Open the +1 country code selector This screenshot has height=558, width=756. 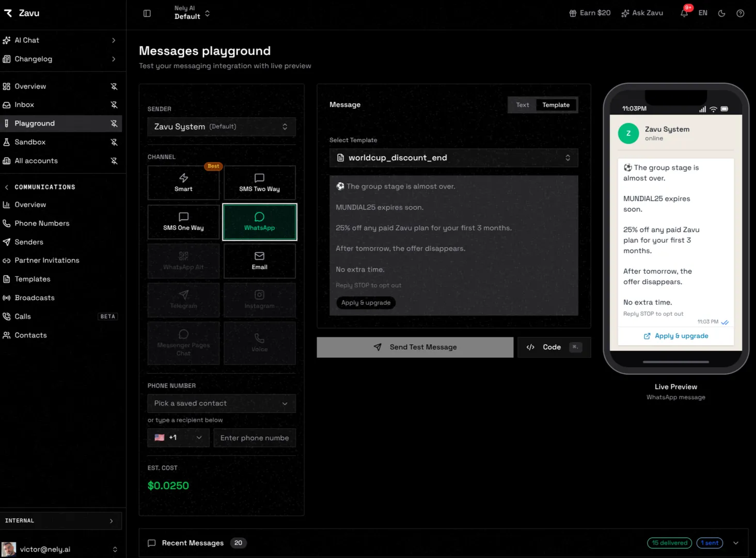[179, 438]
